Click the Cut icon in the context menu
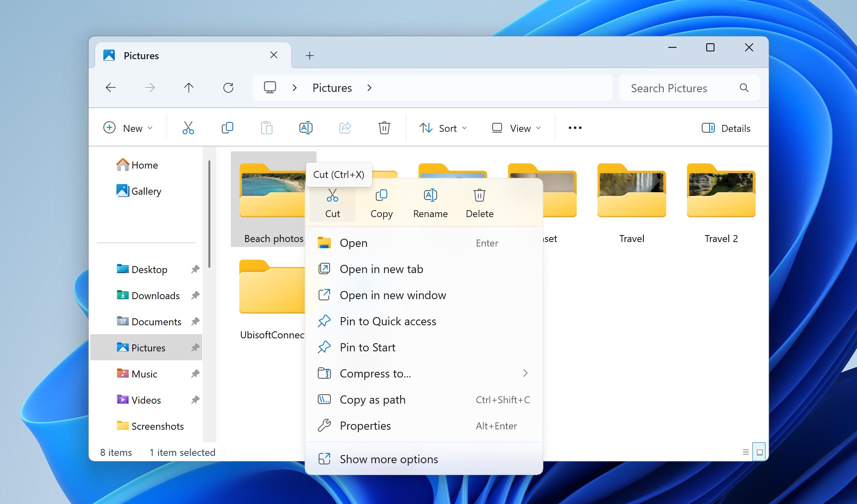The width and height of the screenshot is (857, 504). tap(333, 195)
